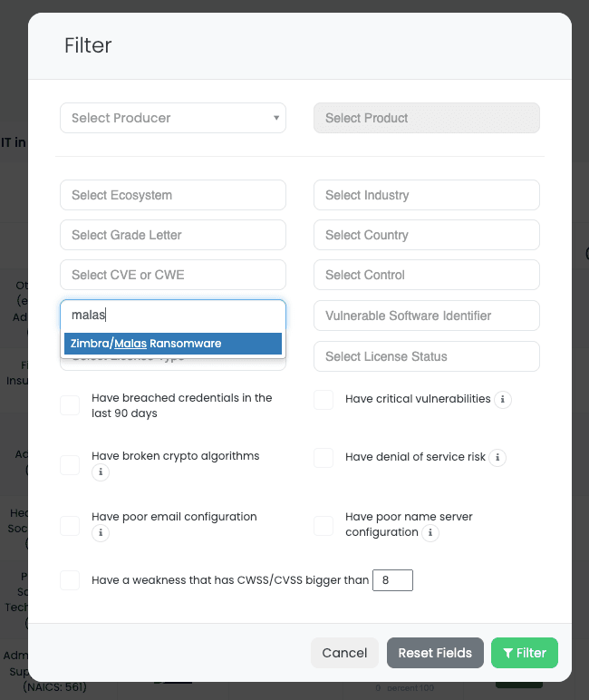The width and height of the screenshot is (589, 700).
Task: Click the CWSS/CVSS threshold number field
Action: pos(392,580)
